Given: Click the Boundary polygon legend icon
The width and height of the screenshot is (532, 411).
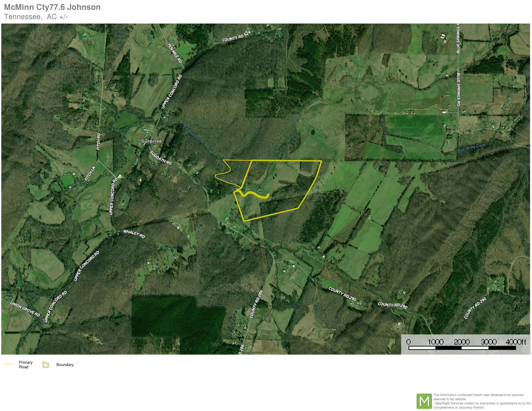Looking at the screenshot, I should pyautogui.click(x=45, y=364).
